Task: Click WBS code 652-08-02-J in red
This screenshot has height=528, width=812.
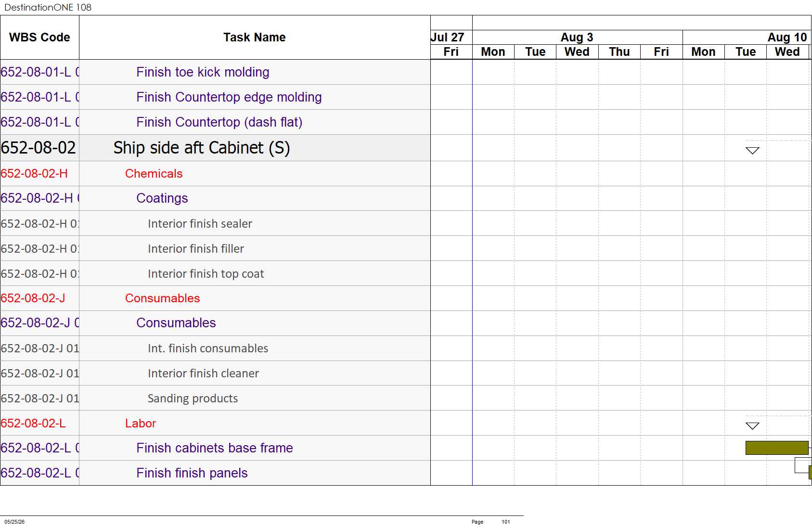Action: click(33, 298)
